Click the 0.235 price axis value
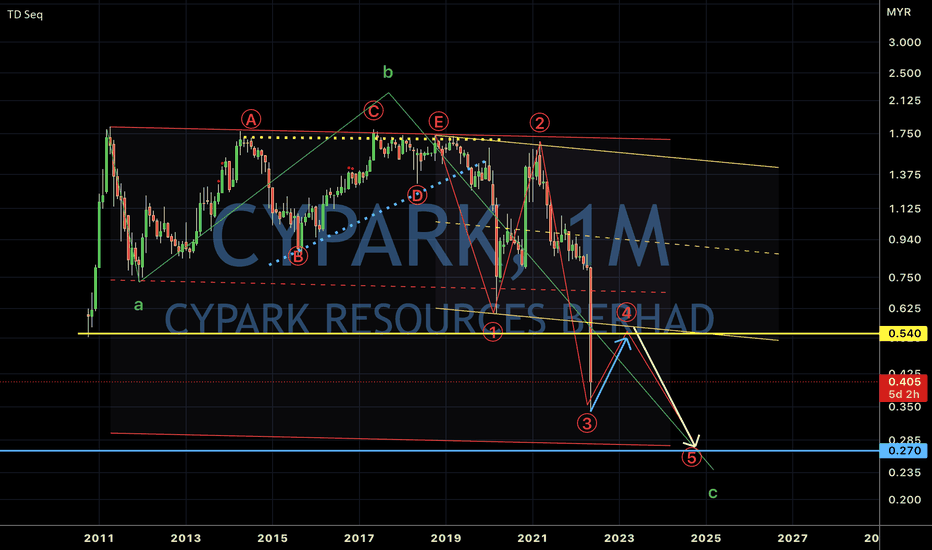 pyautogui.click(x=905, y=473)
